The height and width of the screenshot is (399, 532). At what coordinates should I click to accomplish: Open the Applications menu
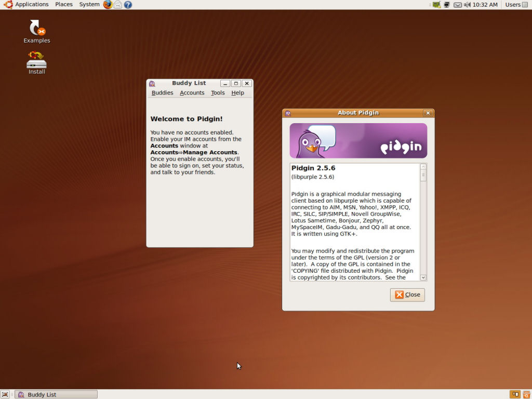pyautogui.click(x=32, y=5)
